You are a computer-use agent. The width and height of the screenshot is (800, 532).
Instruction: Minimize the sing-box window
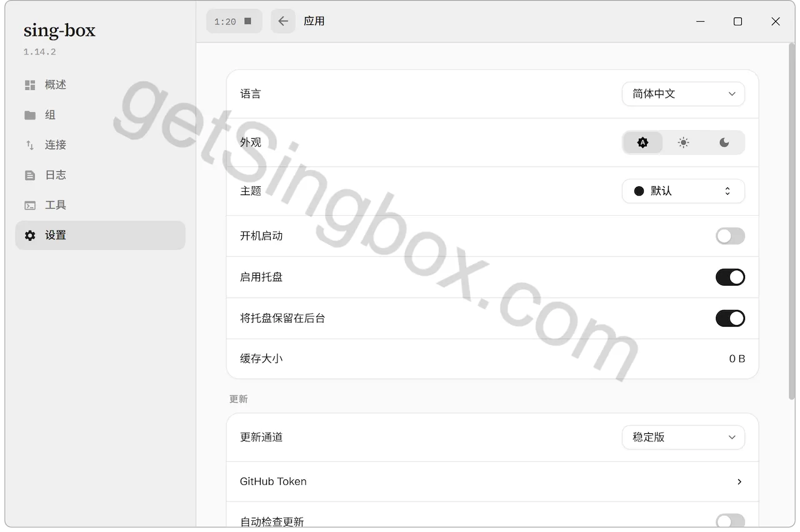click(x=701, y=21)
